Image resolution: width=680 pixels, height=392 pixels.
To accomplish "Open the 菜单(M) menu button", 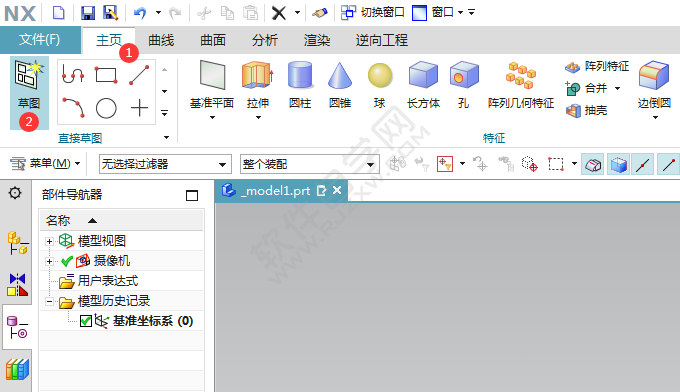I will (x=45, y=163).
